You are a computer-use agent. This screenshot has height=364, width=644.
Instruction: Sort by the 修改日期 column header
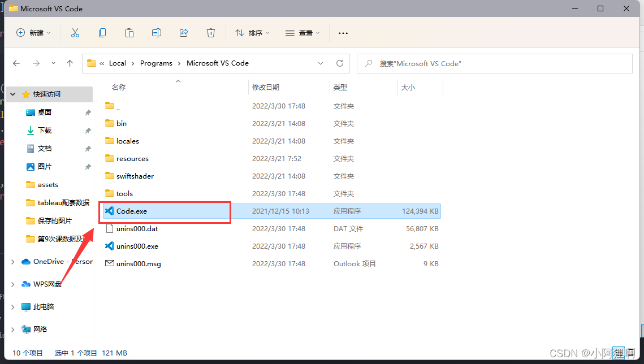tap(266, 88)
